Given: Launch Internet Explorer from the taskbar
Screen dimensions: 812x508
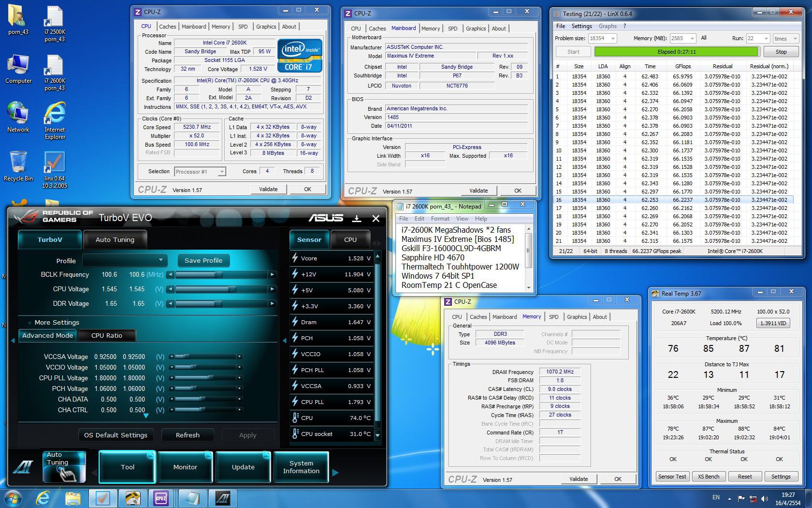Looking at the screenshot, I should [43, 498].
